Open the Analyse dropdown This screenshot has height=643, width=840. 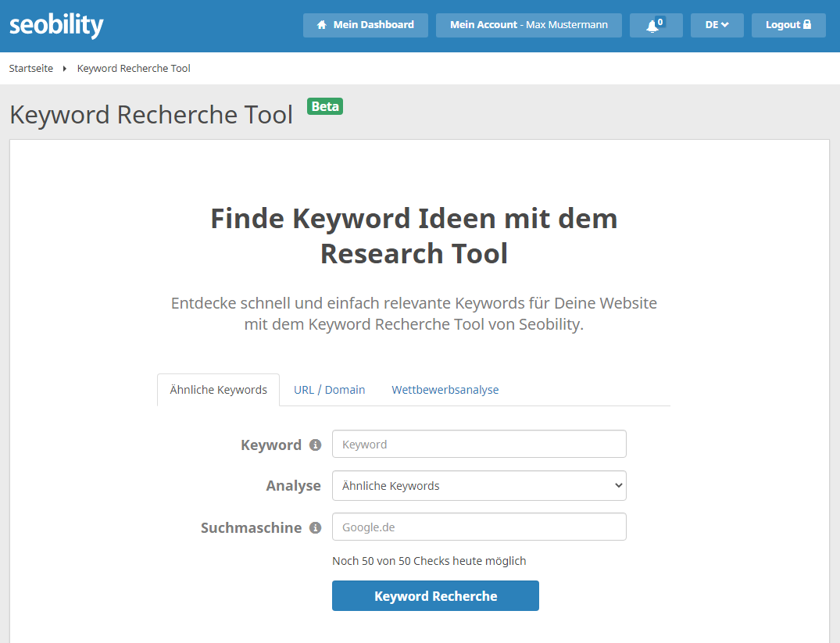pos(479,485)
